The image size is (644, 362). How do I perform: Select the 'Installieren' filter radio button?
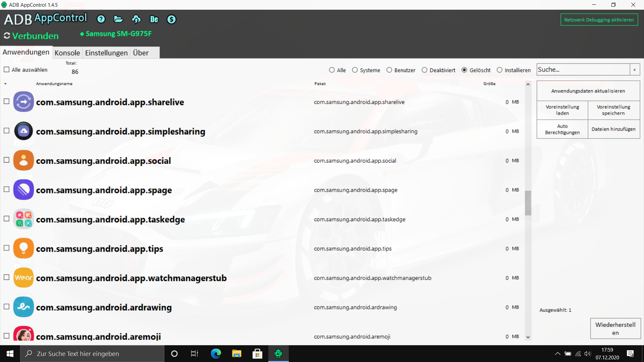(499, 70)
